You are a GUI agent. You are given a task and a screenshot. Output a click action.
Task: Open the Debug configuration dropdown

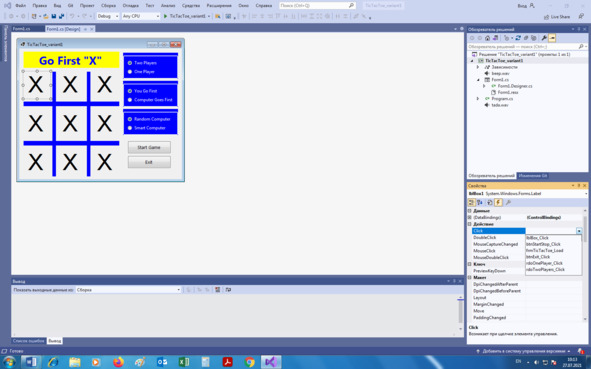[108, 16]
